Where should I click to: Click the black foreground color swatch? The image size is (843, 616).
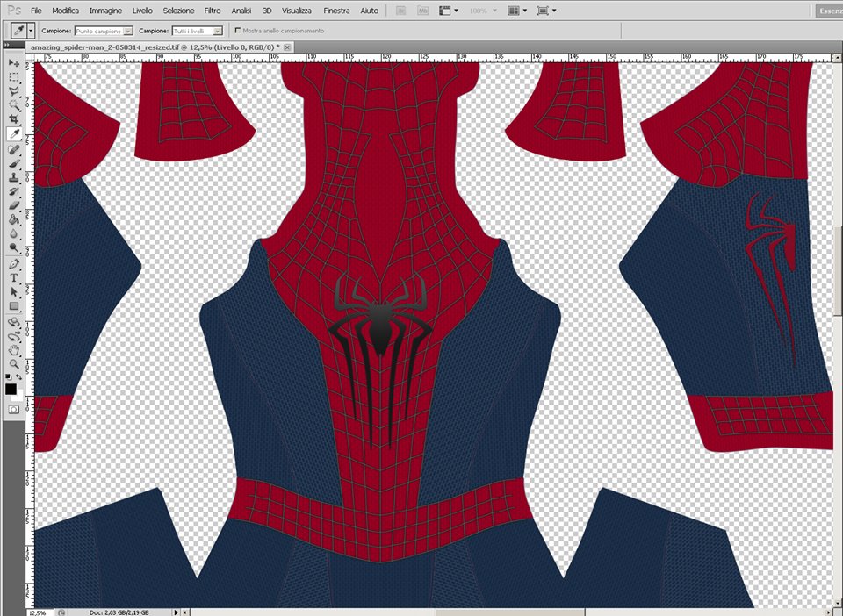11,390
